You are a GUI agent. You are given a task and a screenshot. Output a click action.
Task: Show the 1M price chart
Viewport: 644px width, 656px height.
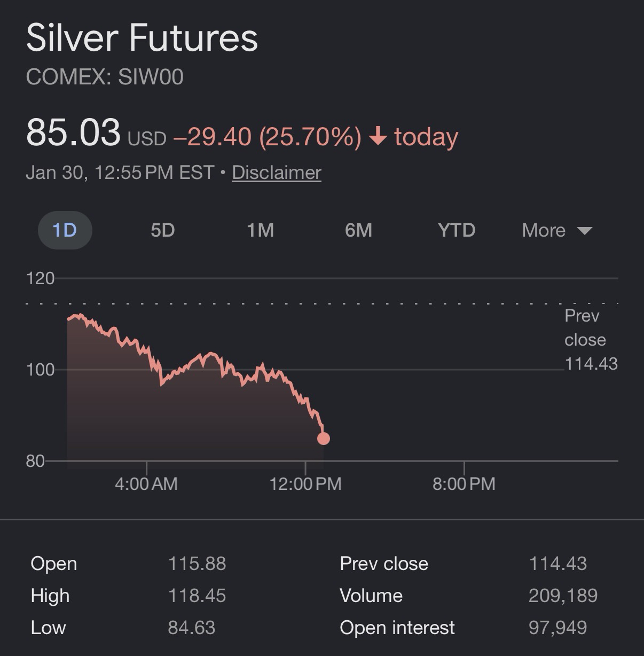pyautogui.click(x=260, y=230)
